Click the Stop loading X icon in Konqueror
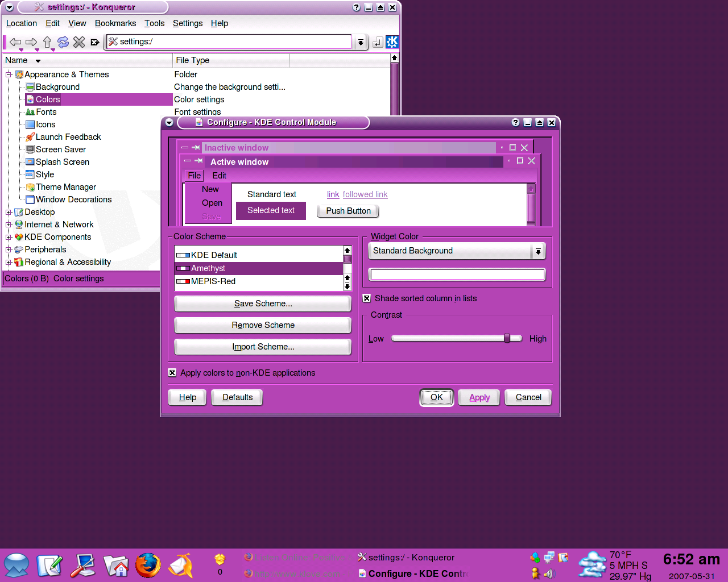The height and width of the screenshot is (582, 728). point(79,42)
